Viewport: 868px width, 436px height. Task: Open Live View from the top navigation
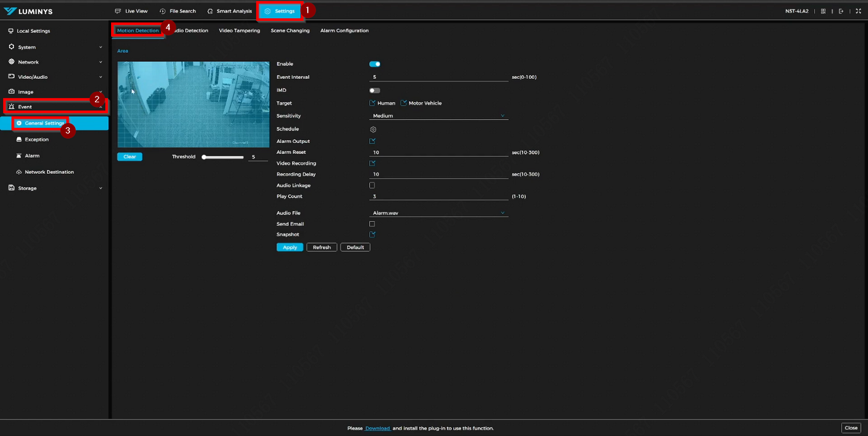click(136, 10)
